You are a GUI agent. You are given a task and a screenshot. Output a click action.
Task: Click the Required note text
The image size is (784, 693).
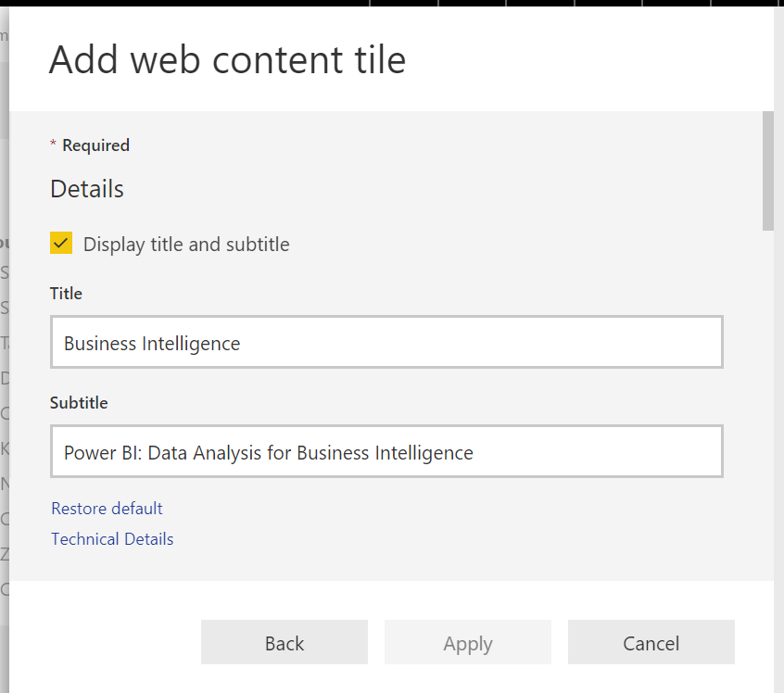[95, 145]
